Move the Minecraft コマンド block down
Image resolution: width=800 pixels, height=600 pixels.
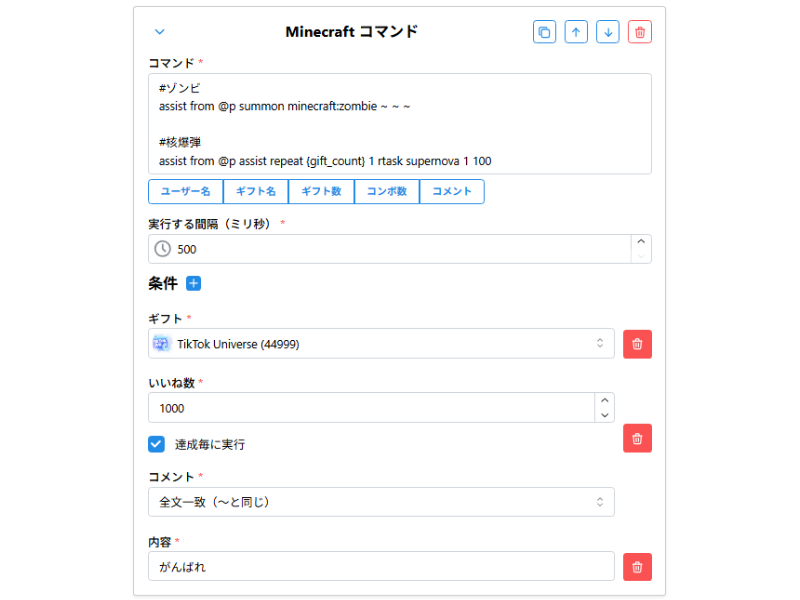coord(608,31)
